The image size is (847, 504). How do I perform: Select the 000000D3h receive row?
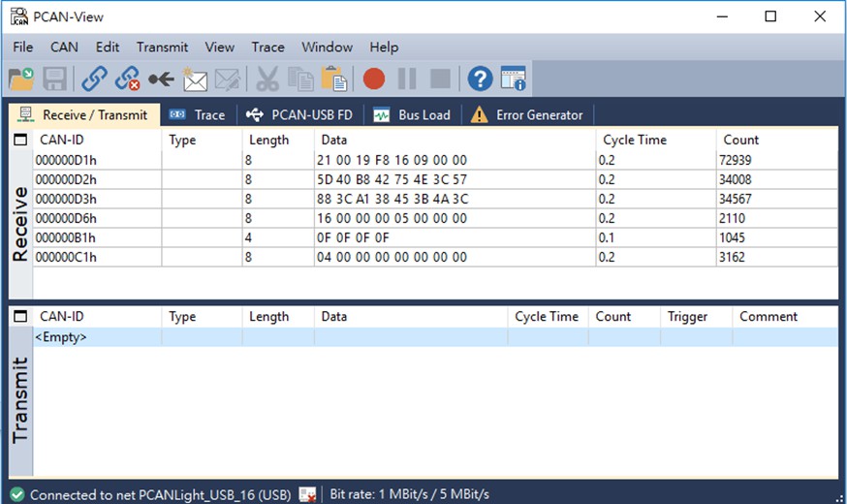pyautogui.click(x=435, y=200)
